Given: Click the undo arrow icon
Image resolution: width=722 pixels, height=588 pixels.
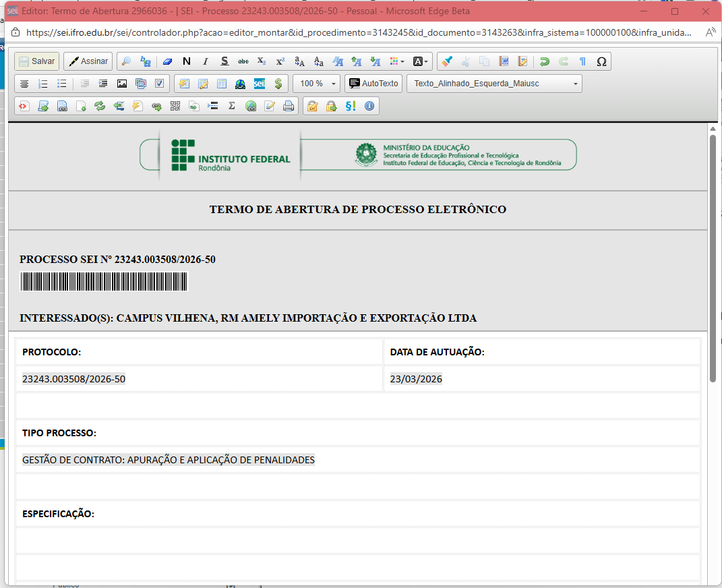Looking at the screenshot, I should click(545, 61).
